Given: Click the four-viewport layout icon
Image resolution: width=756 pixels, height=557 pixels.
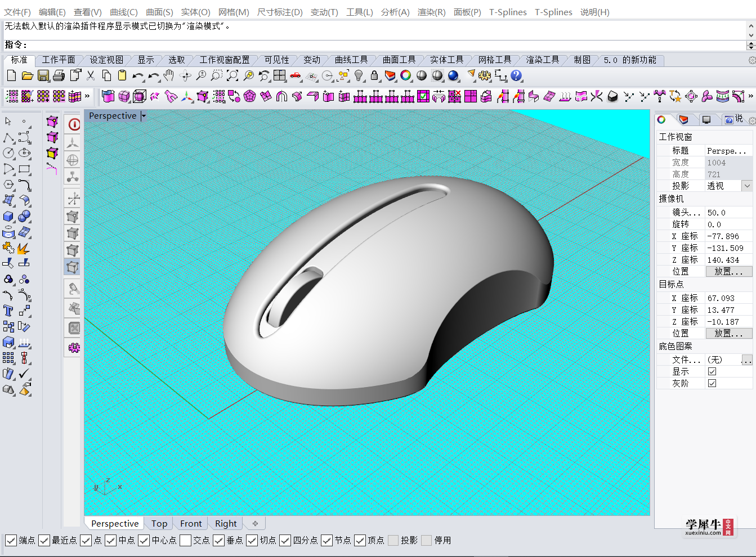Looking at the screenshot, I should [280, 75].
